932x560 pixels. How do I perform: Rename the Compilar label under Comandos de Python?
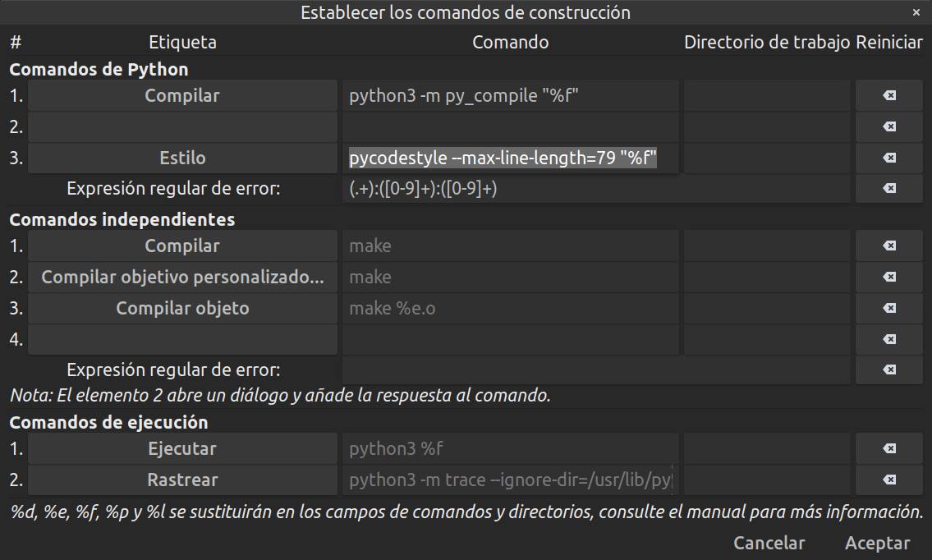pyautogui.click(x=182, y=95)
